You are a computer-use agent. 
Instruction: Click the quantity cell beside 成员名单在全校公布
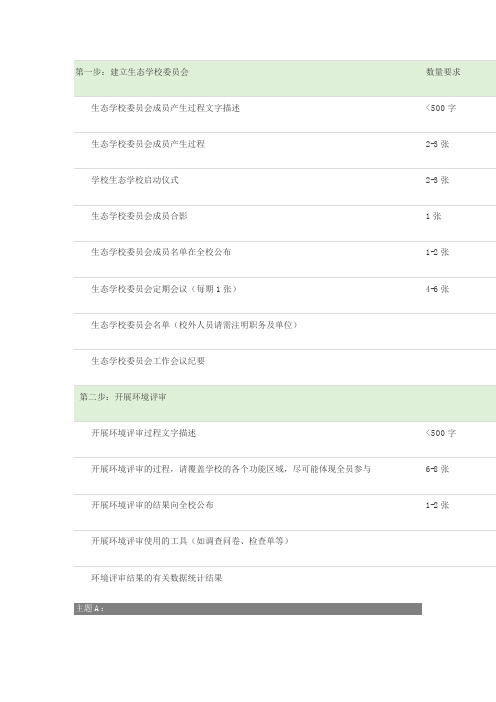(x=437, y=252)
